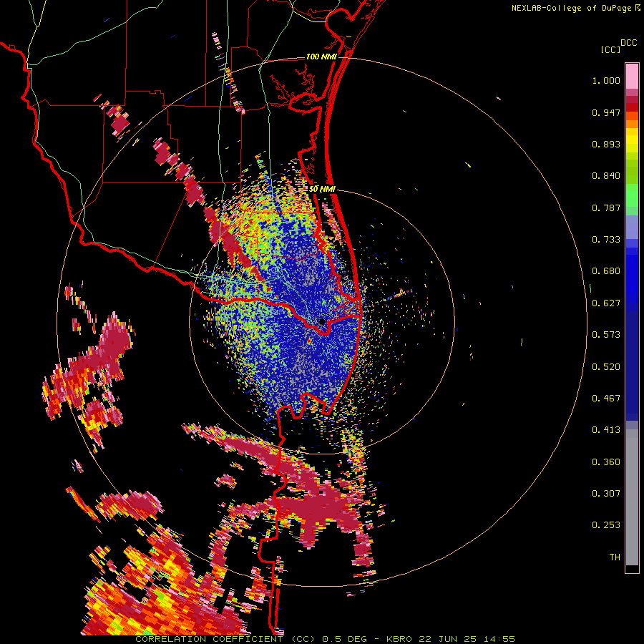Select the 0.893 colorbar value

pos(606,144)
